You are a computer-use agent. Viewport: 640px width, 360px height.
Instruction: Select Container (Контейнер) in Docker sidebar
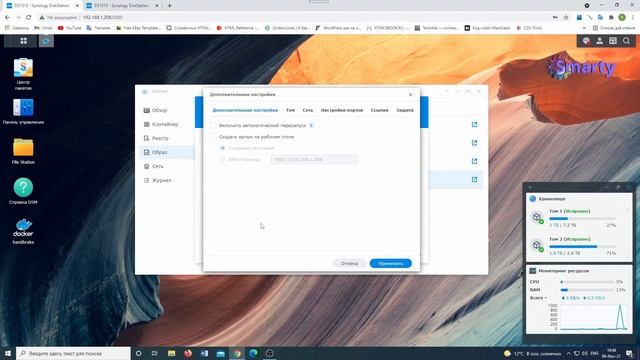(x=167, y=124)
